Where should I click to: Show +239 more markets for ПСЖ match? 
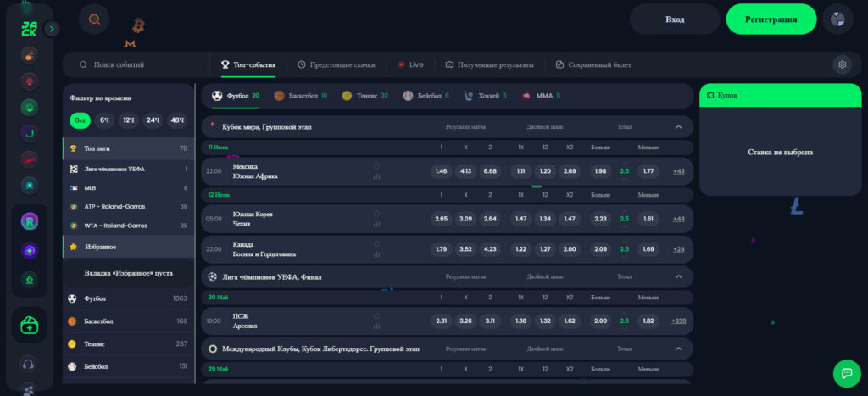click(679, 321)
